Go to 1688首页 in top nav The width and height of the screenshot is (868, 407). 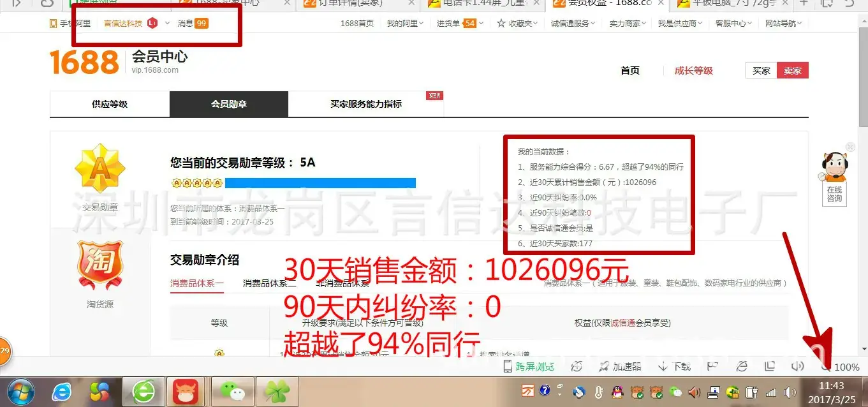(357, 24)
